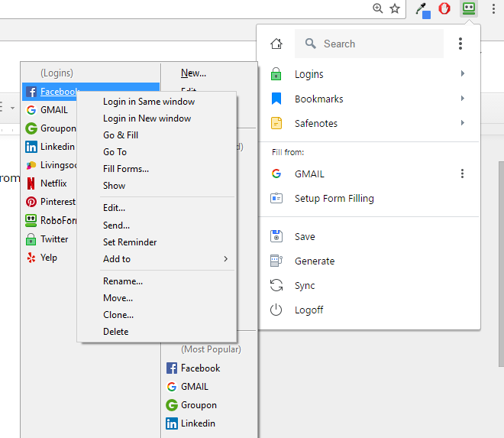Expand the Logins submenu arrow
504x438 pixels.
pyautogui.click(x=463, y=73)
